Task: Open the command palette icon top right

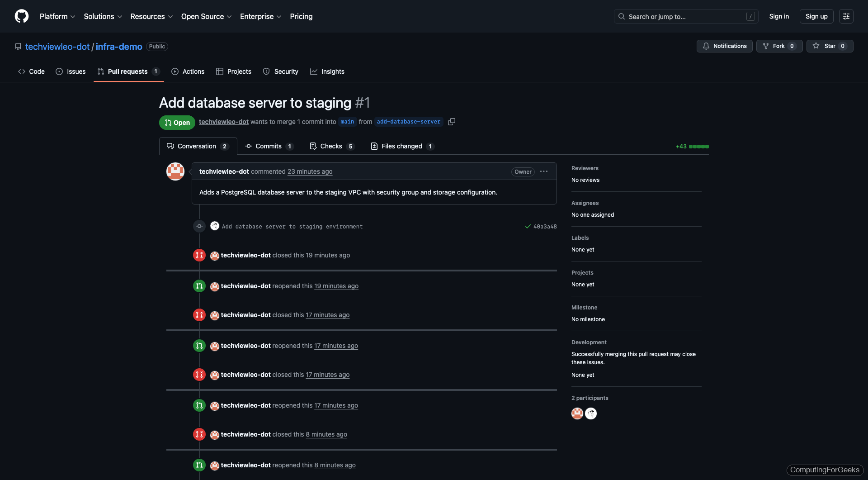Action: (846, 16)
